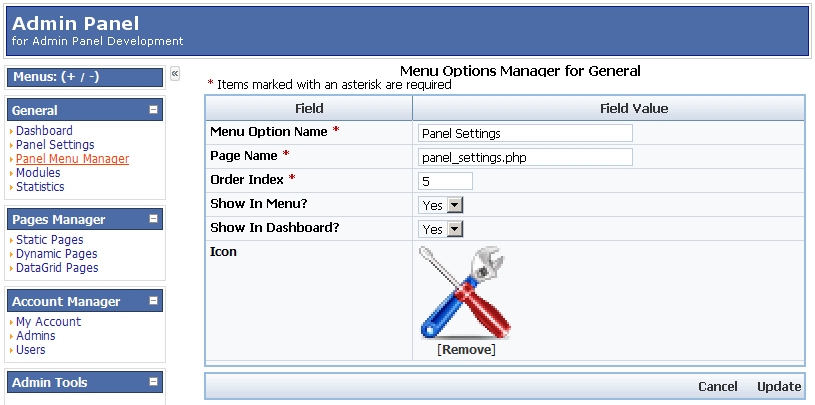Open My Account page

[48, 321]
